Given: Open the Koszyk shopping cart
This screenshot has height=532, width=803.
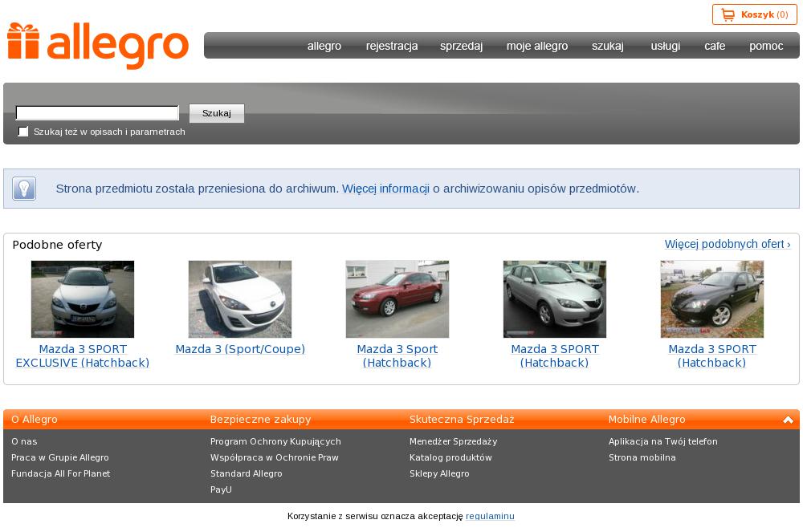Looking at the screenshot, I should coord(754,14).
